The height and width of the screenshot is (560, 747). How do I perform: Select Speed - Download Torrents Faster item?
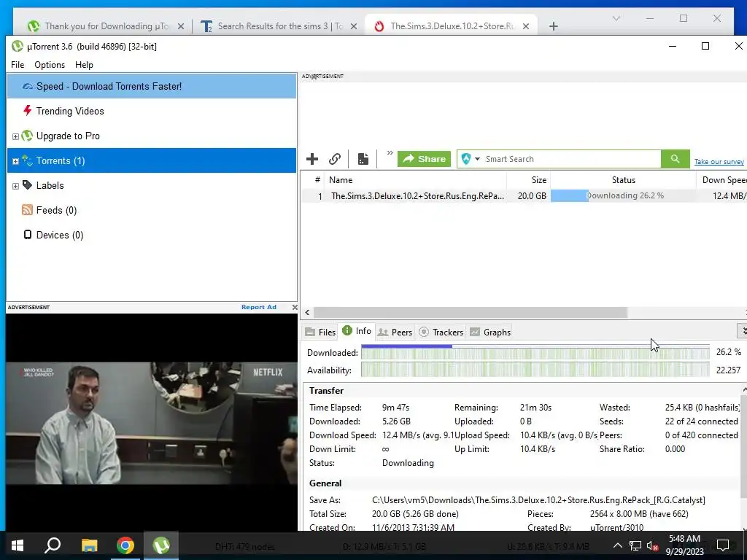point(152,86)
